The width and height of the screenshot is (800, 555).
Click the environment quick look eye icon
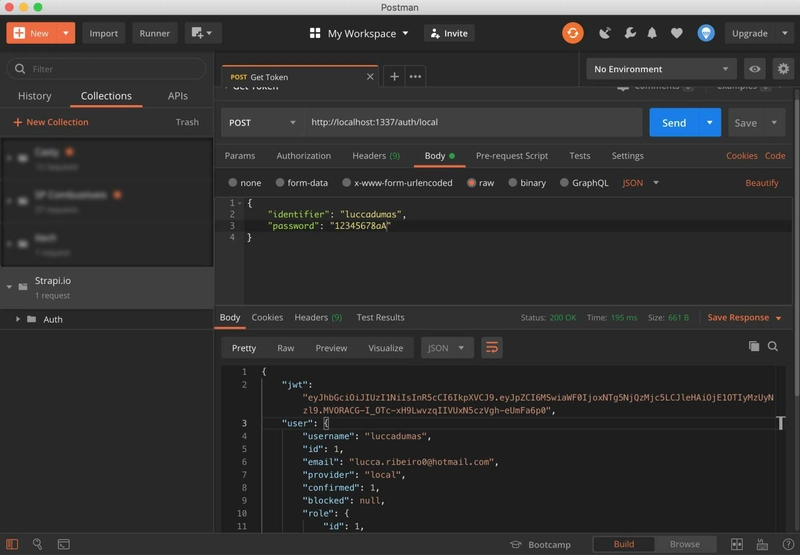[x=755, y=69]
